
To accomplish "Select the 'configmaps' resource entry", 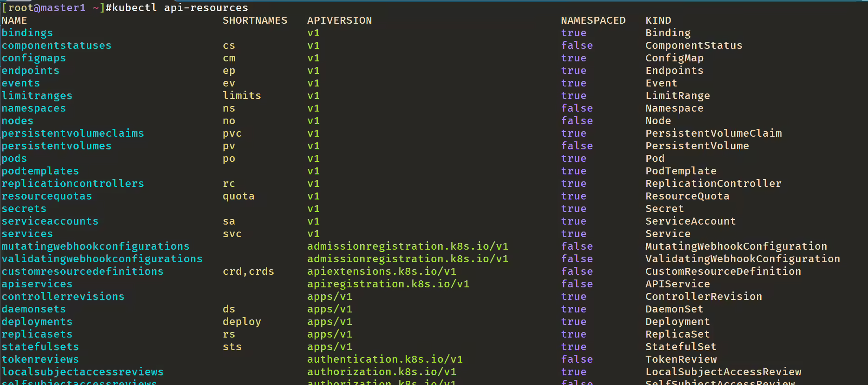I will 34,58.
